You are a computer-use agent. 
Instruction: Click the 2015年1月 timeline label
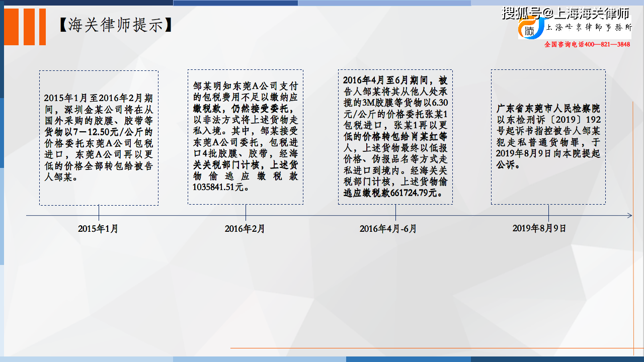(98, 229)
